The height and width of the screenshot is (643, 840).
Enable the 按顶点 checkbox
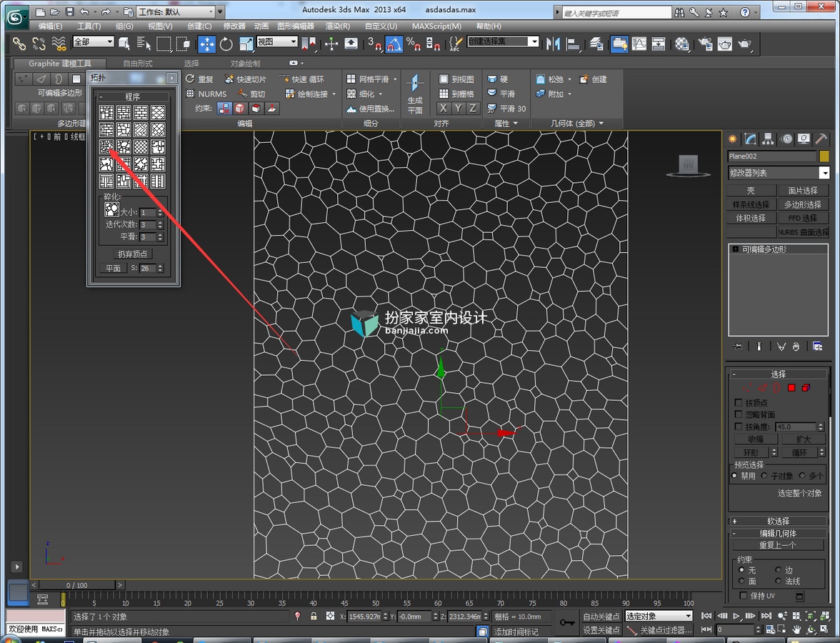click(x=739, y=402)
